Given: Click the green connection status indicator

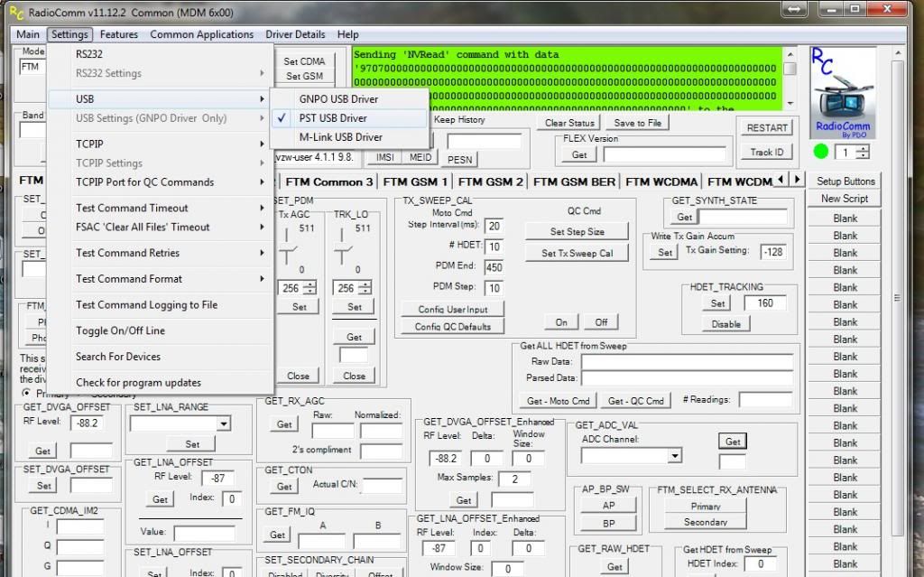Looking at the screenshot, I should (821, 152).
